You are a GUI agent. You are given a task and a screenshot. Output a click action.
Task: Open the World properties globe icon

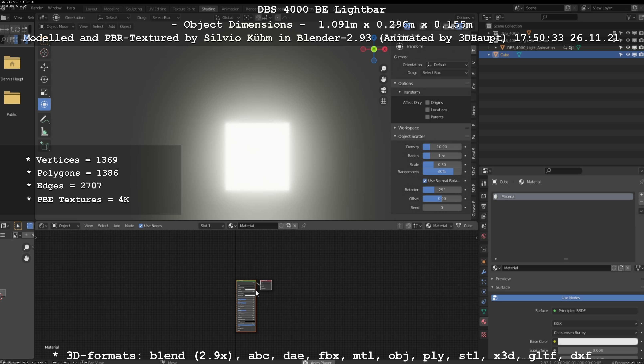click(x=484, y=236)
